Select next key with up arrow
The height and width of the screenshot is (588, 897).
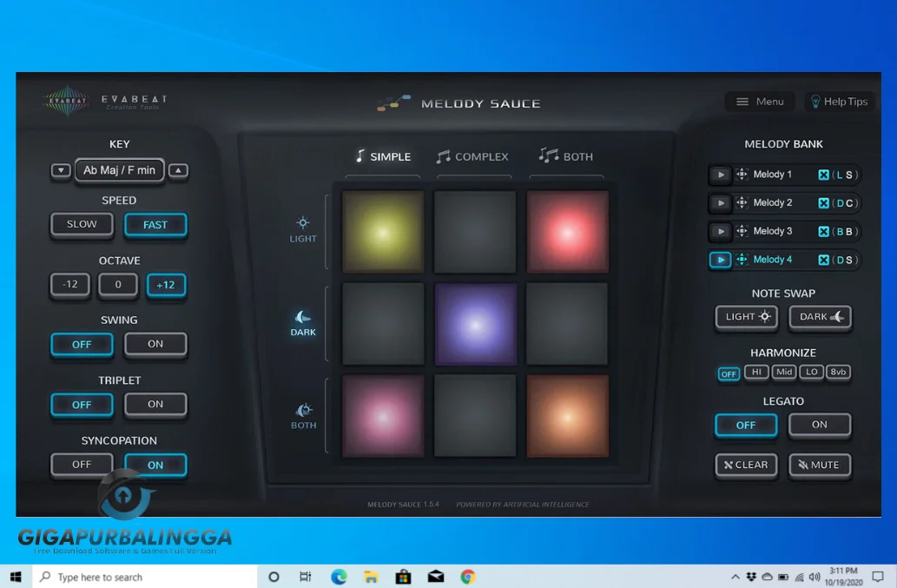(x=179, y=170)
